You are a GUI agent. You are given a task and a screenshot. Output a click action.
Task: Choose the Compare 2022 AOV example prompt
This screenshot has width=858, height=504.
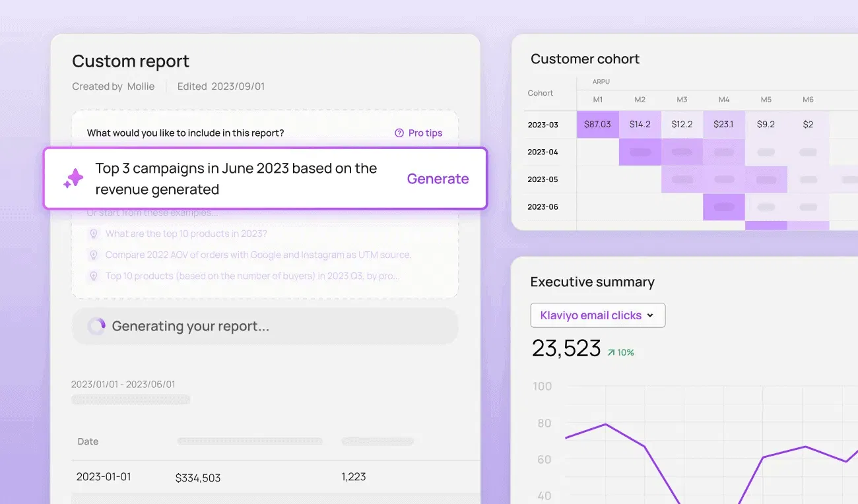(x=258, y=255)
